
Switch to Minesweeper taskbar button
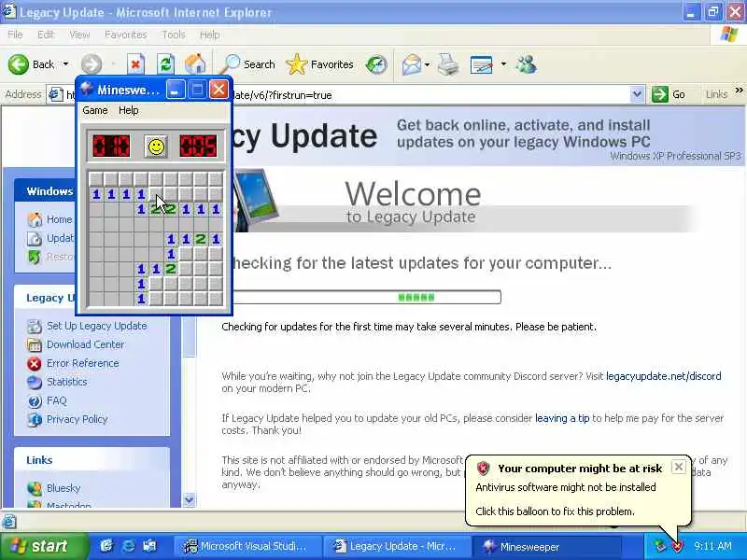pos(546,546)
